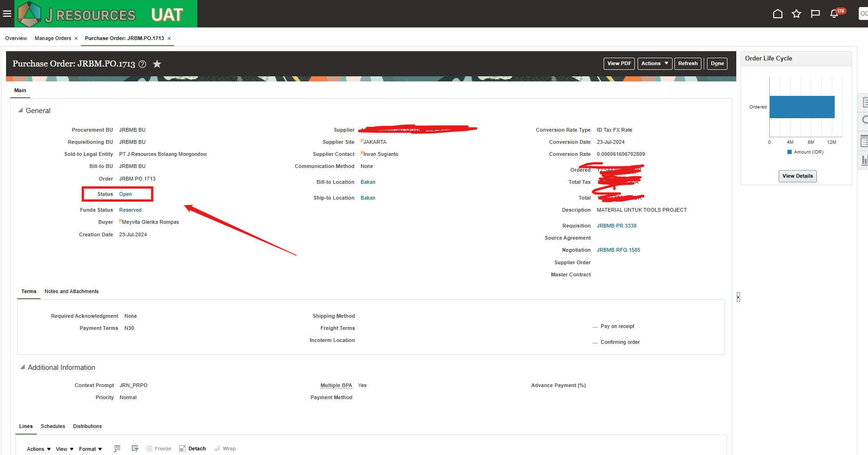
Task: Open the table list panel drawer icon
Action: pos(864,141)
